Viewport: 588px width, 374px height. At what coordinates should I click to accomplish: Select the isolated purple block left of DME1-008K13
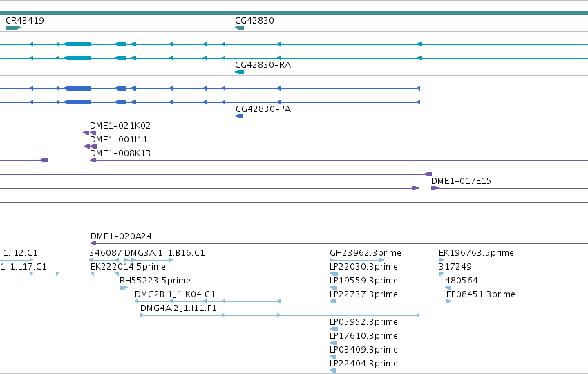(x=44, y=160)
